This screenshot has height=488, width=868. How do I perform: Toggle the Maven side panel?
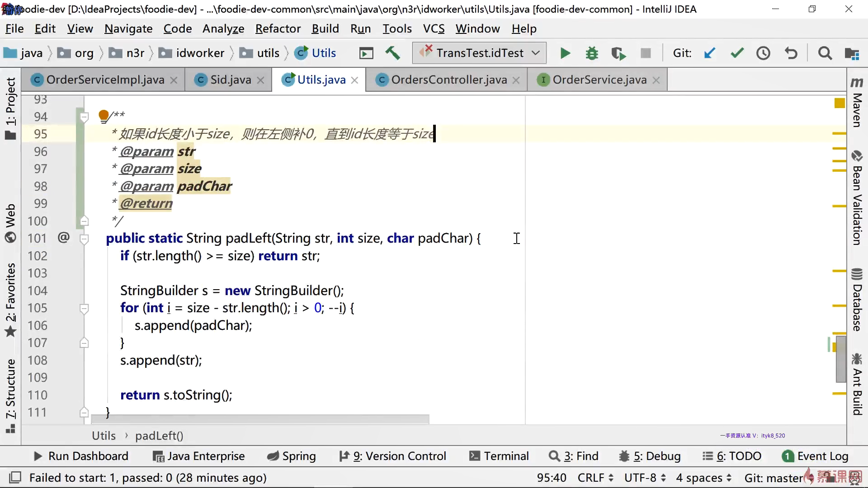pos(857,103)
